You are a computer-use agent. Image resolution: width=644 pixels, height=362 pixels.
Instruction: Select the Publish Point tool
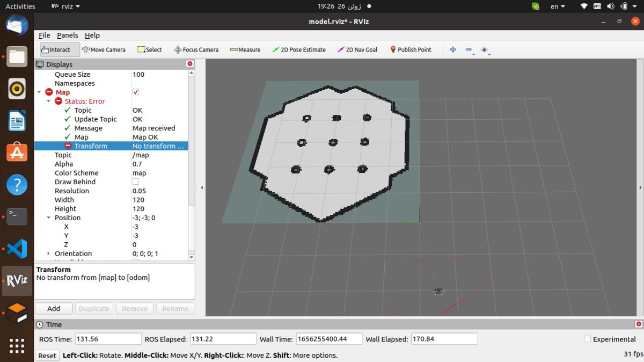(411, 49)
